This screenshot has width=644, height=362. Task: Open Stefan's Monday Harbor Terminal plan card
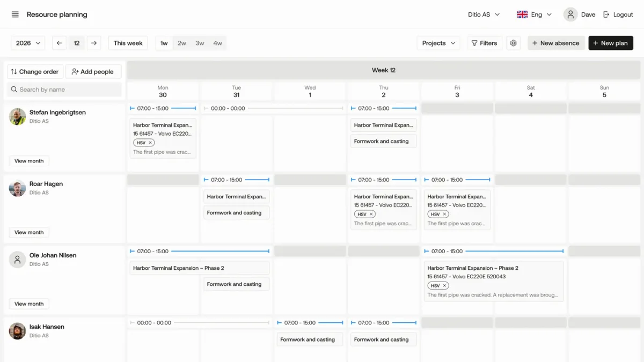(163, 138)
